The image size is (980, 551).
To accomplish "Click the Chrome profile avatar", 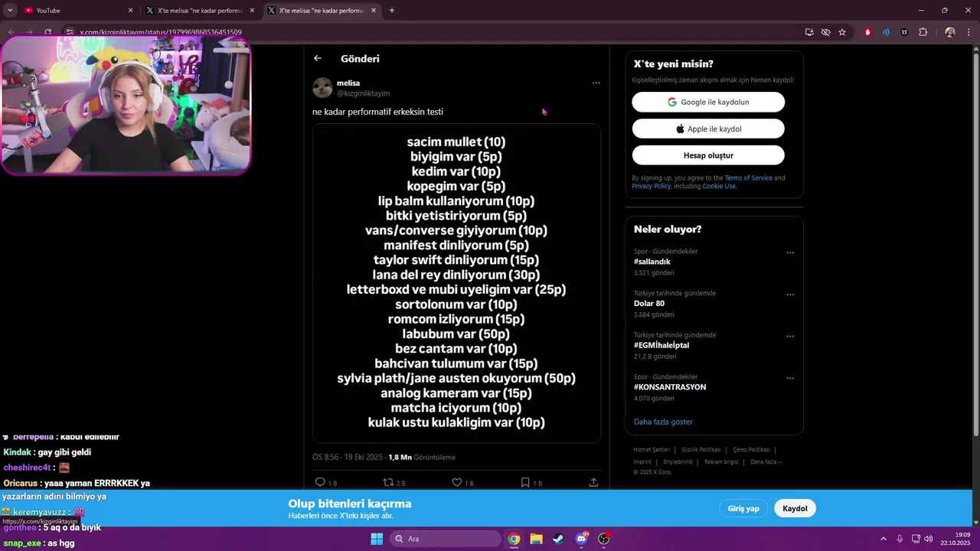I will pyautogui.click(x=950, y=32).
